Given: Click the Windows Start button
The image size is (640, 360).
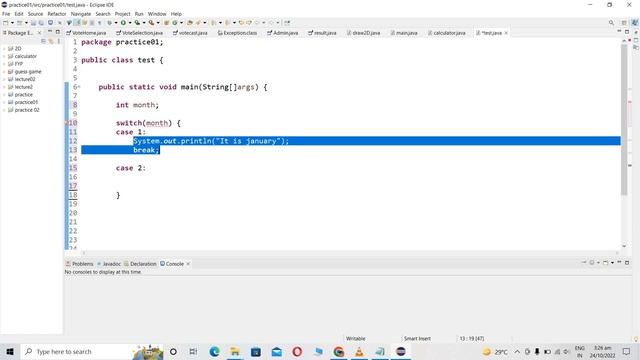Looking at the screenshot, I should (10, 351).
